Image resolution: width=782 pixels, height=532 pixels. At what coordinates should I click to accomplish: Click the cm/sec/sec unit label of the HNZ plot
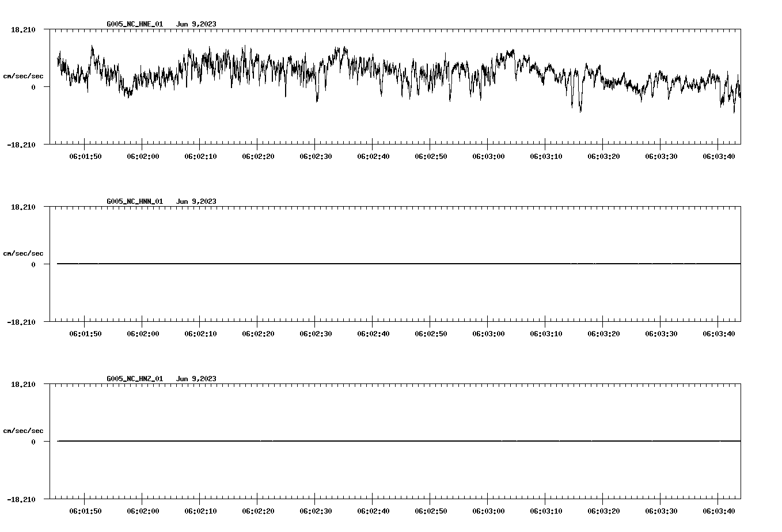click(23, 431)
